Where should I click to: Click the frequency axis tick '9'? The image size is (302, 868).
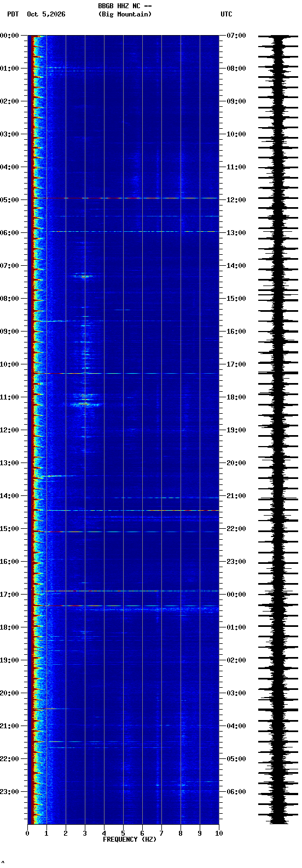coord(200,833)
